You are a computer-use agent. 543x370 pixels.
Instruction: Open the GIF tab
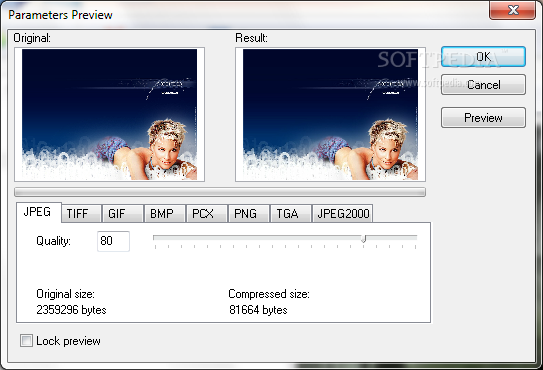(x=123, y=213)
